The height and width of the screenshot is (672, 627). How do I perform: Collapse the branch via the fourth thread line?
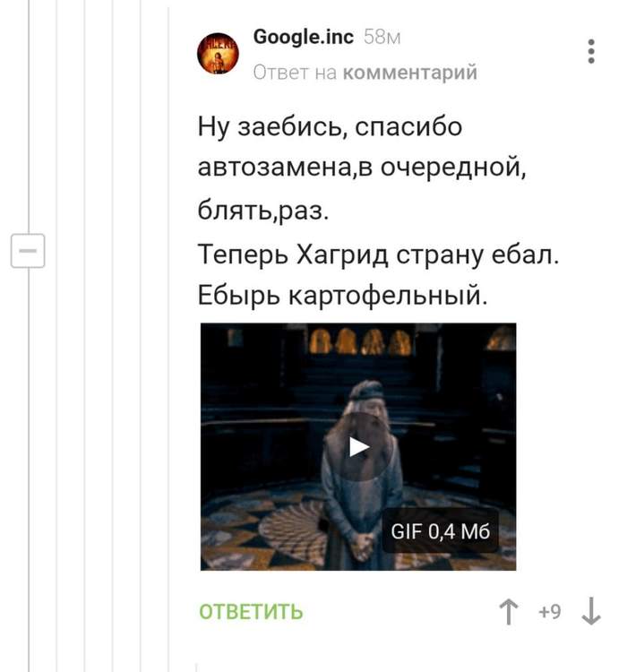(112, 336)
